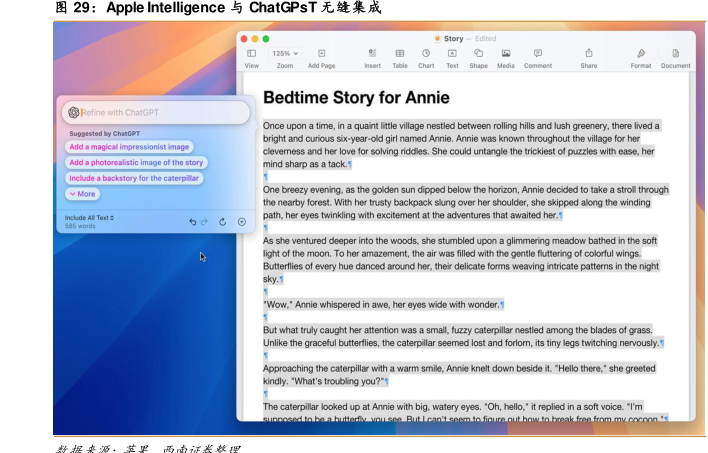Open the Include All Text selector
The height and width of the screenshot is (453, 708).
click(x=90, y=217)
